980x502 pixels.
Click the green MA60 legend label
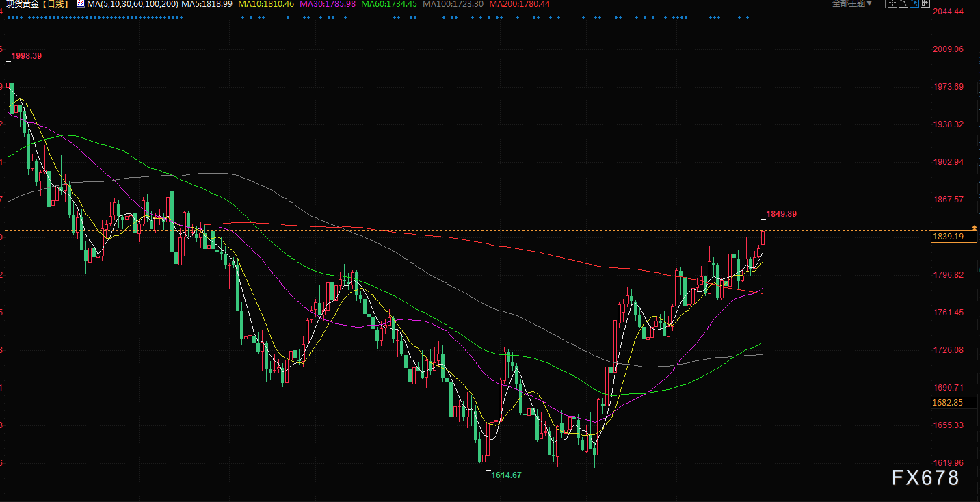(390, 4)
